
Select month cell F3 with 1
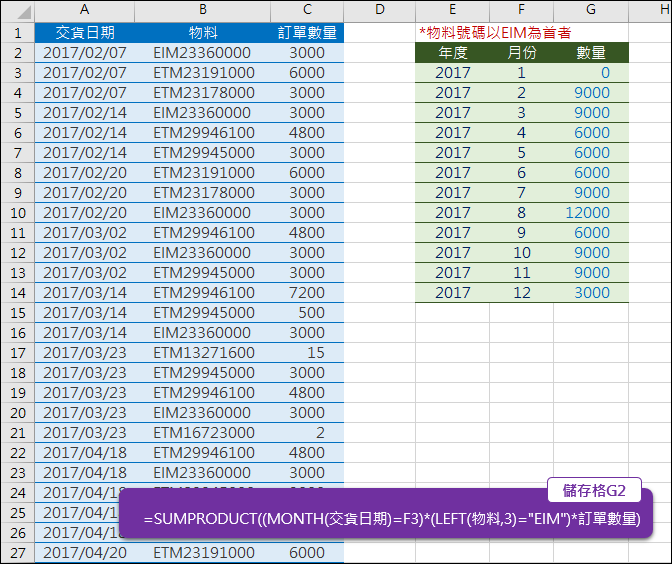(x=522, y=73)
